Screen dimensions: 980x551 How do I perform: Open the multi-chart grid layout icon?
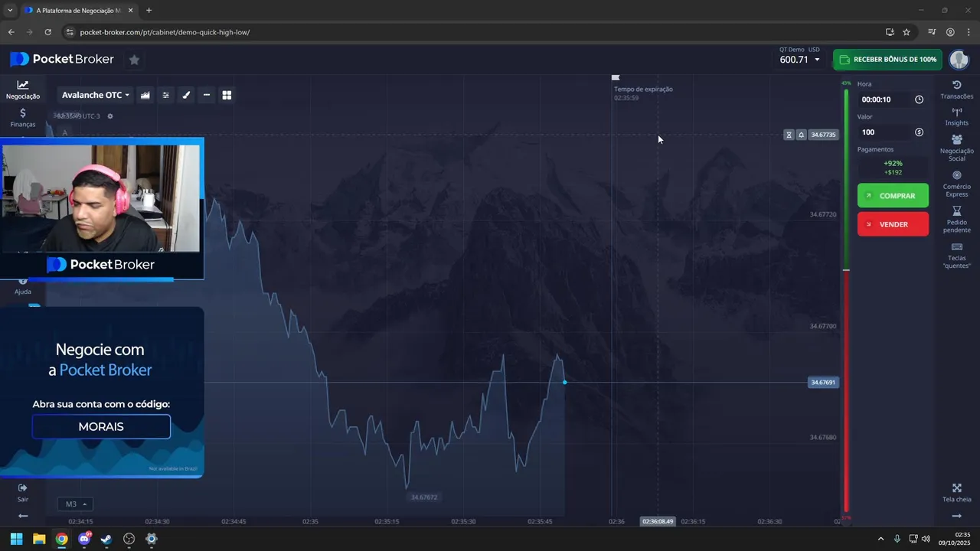(227, 95)
